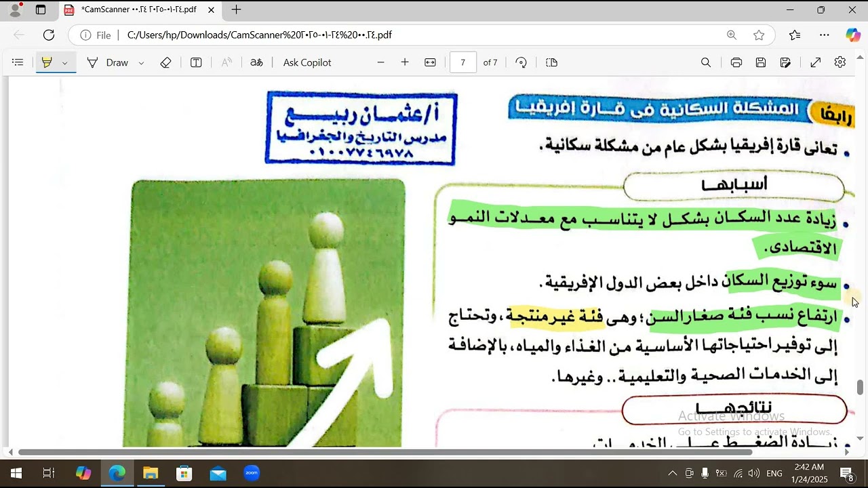Print the PDF document
The width and height of the screenshot is (868, 488).
coord(736,62)
